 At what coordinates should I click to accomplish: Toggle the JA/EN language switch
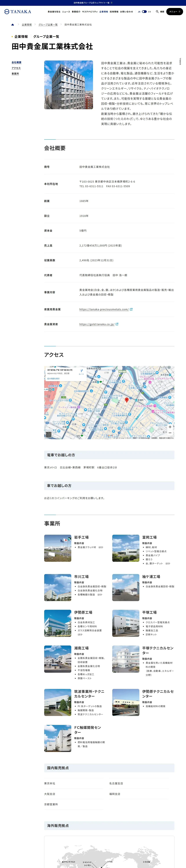pos(144,11)
